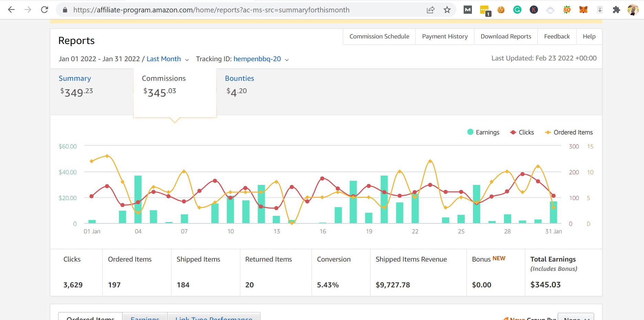Image resolution: width=644 pixels, height=320 pixels.
Task: Click the Returned Items value 20
Action: click(250, 285)
